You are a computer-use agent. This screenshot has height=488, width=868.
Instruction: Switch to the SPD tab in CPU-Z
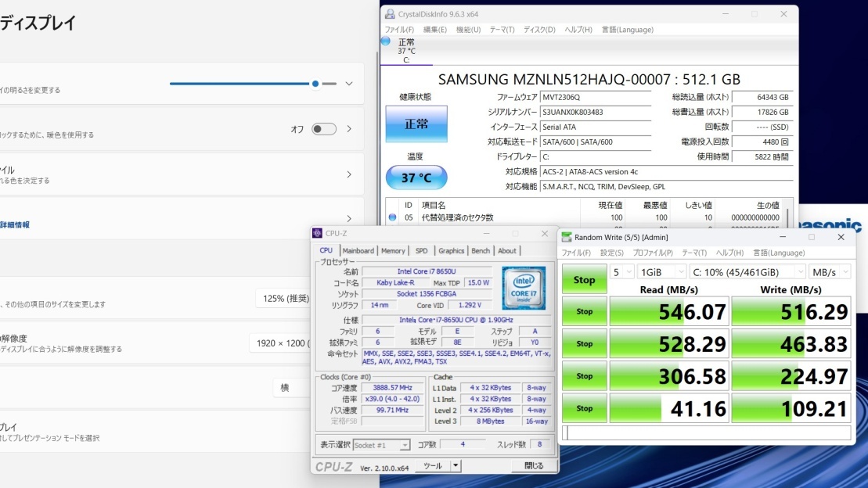421,250
